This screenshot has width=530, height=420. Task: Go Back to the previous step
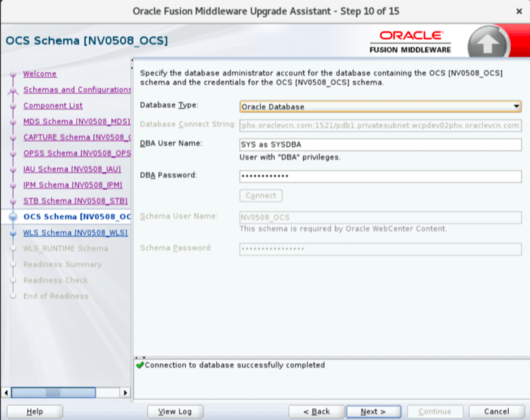tap(317, 411)
